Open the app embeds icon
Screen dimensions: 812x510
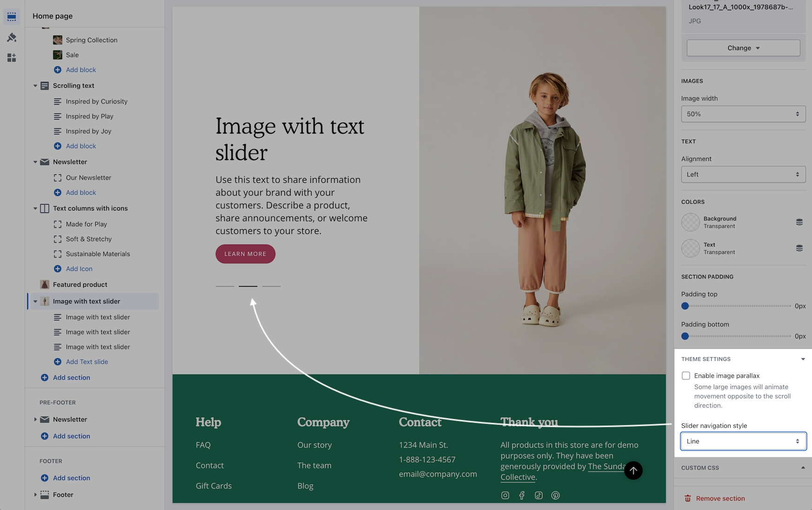point(12,58)
